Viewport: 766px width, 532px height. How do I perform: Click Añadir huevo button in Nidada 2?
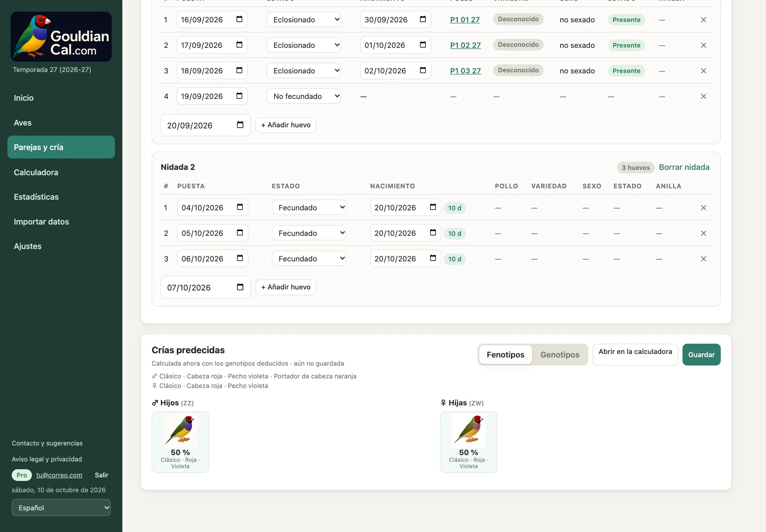(x=286, y=287)
